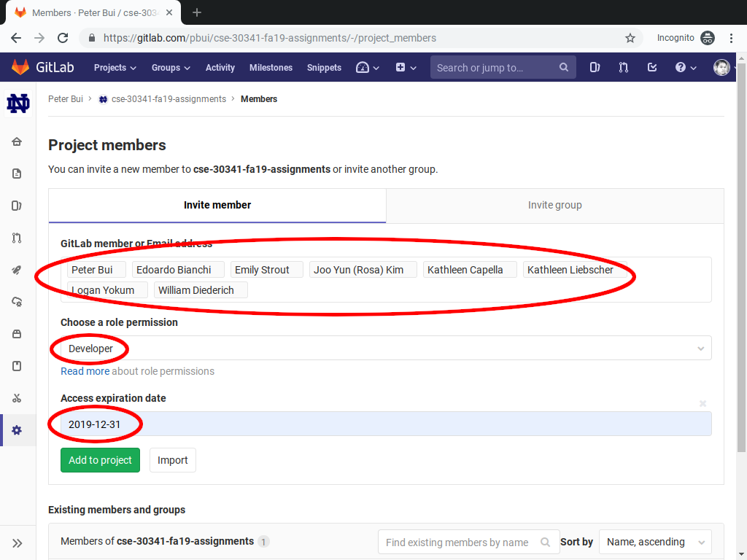Viewport: 747px width, 560px height.
Task: Open the Notre Dame project avatar
Action: 18,104
